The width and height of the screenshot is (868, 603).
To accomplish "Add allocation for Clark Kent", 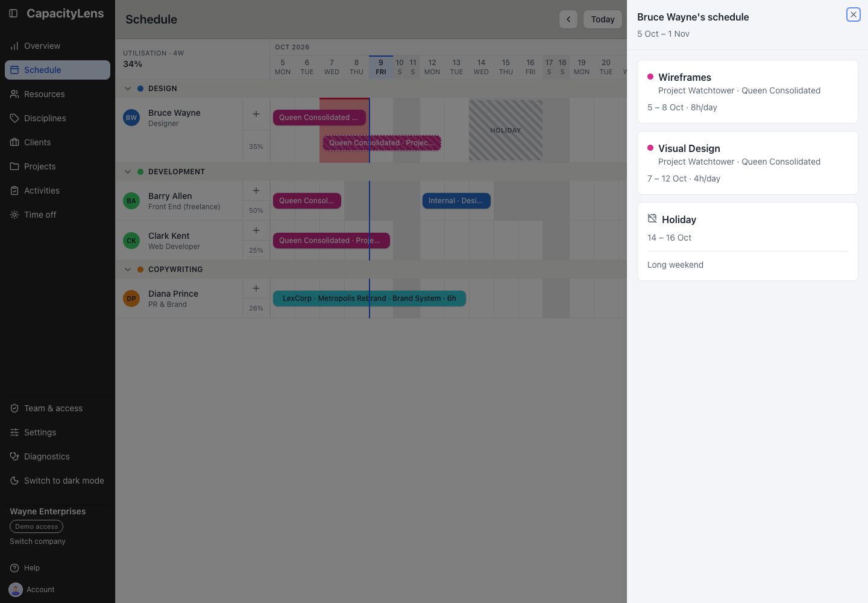I will (x=256, y=230).
